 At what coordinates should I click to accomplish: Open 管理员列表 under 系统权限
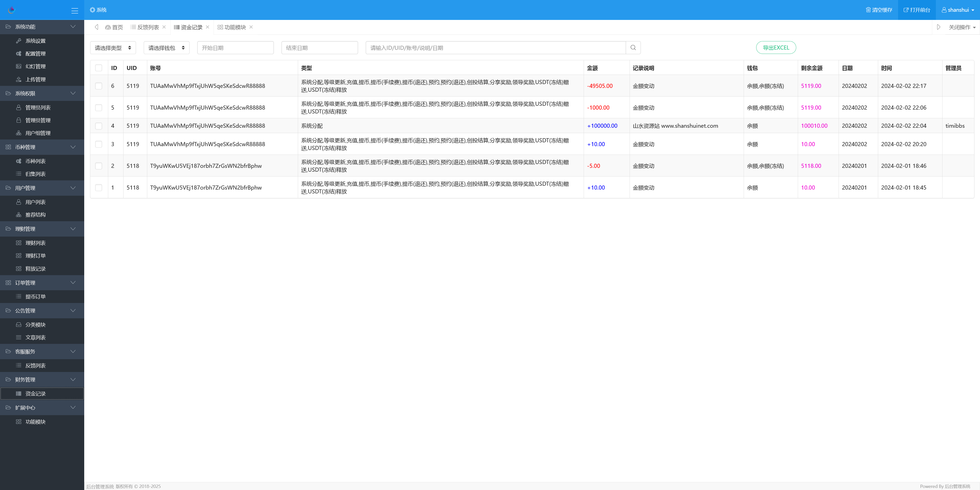click(x=38, y=107)
